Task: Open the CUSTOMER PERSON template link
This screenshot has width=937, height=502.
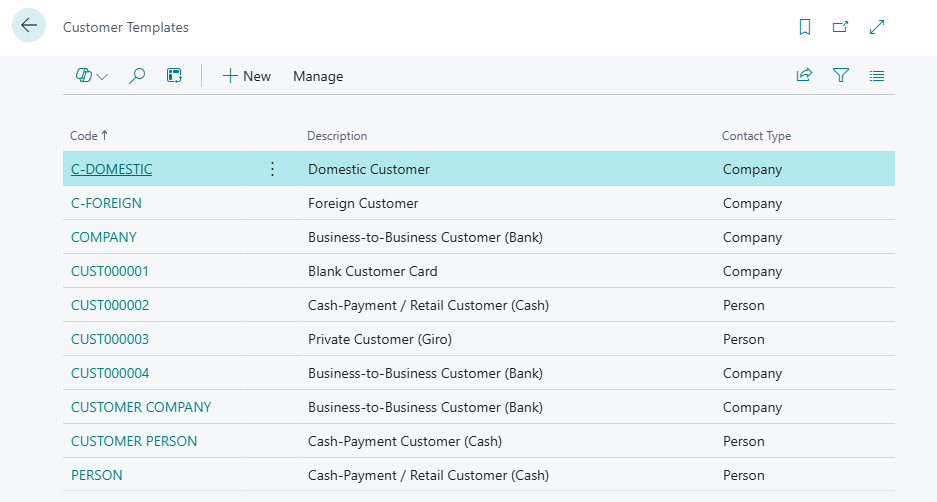Action: (x=134, y=441)
